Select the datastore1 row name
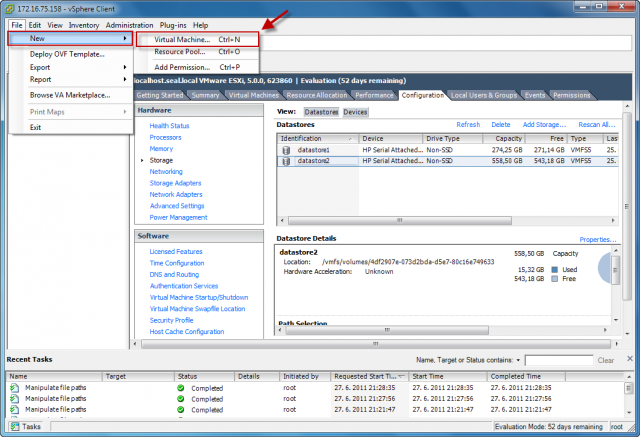This screenshot has height=437, width=640. point(313,150)
